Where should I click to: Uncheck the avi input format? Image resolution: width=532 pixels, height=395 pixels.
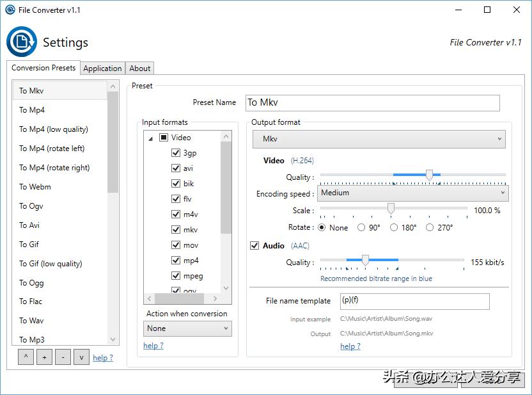click(176, 168)
